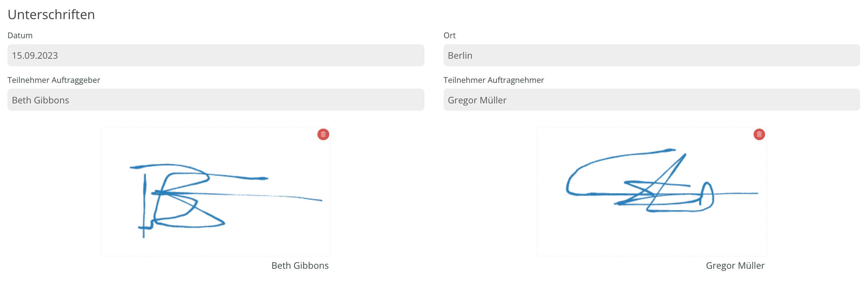868x281 pixels.
Task: Select the Teilnehmer Auftragnehmer input field
Action: pos(651,100)
